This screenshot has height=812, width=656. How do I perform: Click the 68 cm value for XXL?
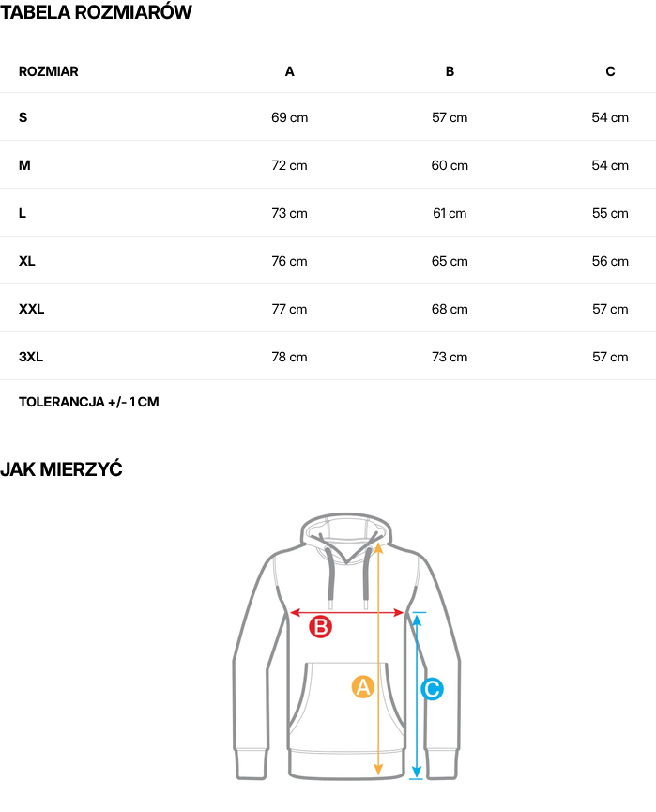[450, 309]
